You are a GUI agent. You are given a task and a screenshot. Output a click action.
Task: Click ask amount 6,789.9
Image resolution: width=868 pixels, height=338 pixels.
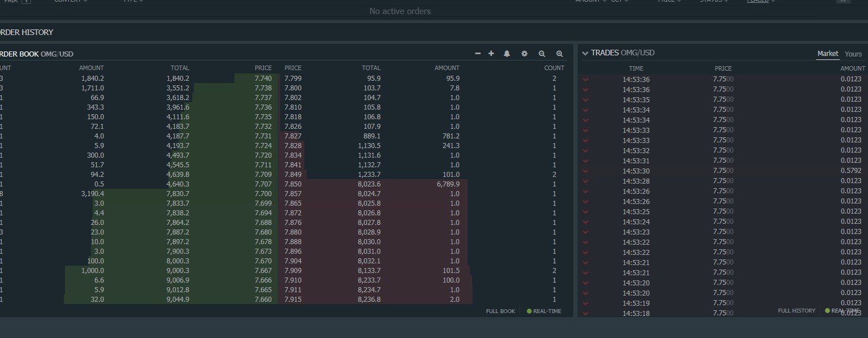point(448,184)
